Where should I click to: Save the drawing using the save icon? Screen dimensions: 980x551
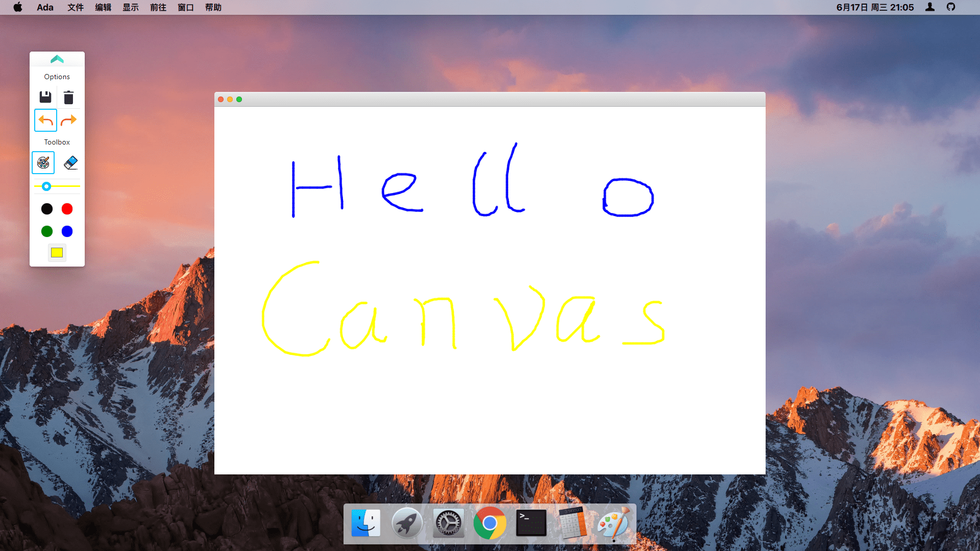[45, 97]
